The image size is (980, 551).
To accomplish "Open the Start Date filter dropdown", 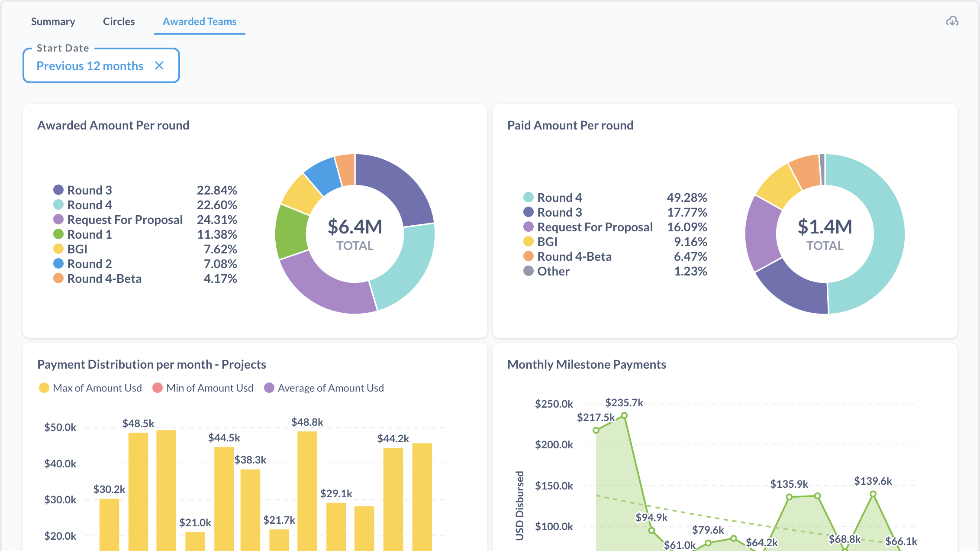I will point(101,65).
